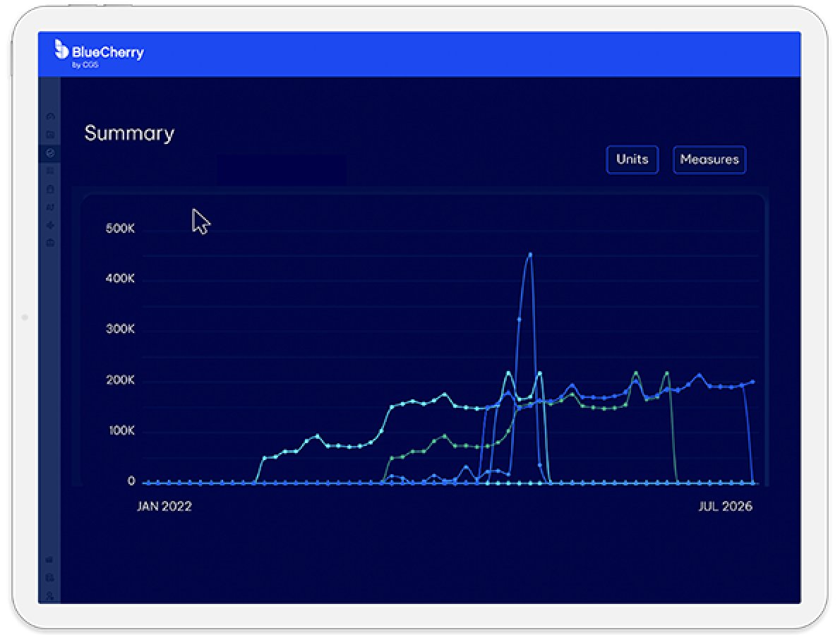Open the briefcase icon in the sidebar

tap(49, 243)
